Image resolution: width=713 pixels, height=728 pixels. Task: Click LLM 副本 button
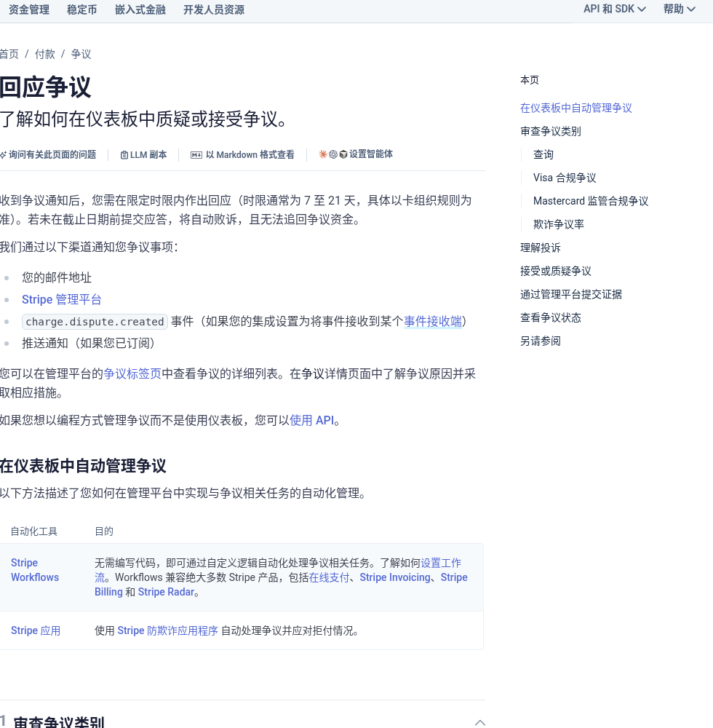click(144, 155)
